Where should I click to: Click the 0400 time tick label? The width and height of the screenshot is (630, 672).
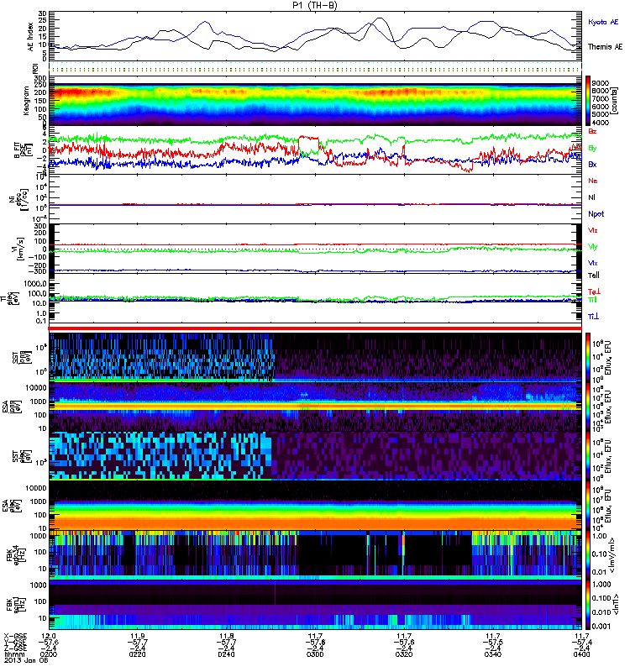pyautogui.click(x=581, y=654)
